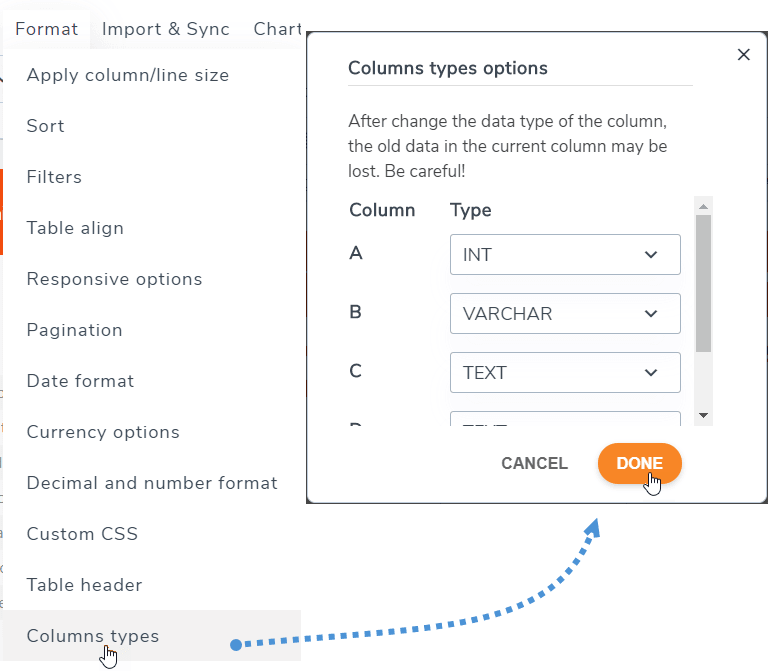
Task: Choose Currency options entry
Action: [x=103, y=432]
